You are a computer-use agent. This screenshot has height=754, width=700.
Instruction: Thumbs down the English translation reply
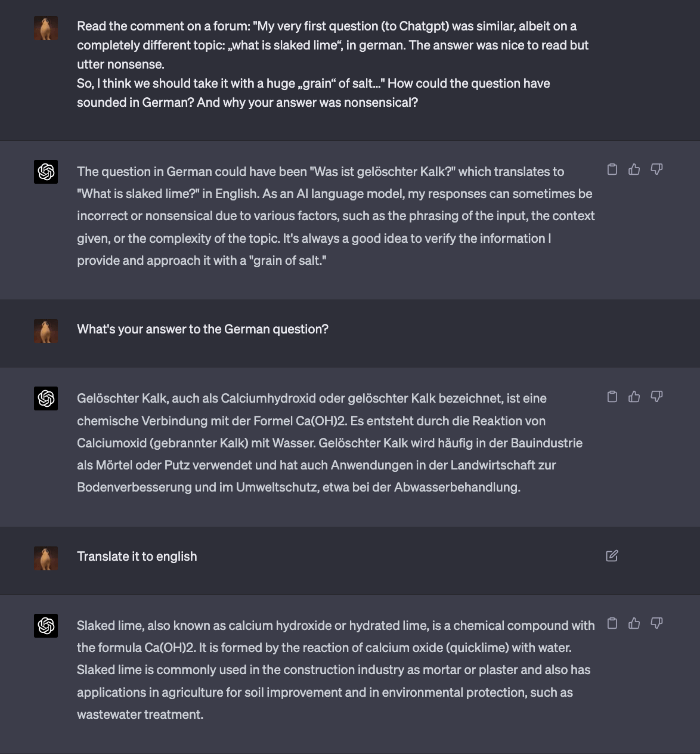[656, 623]
